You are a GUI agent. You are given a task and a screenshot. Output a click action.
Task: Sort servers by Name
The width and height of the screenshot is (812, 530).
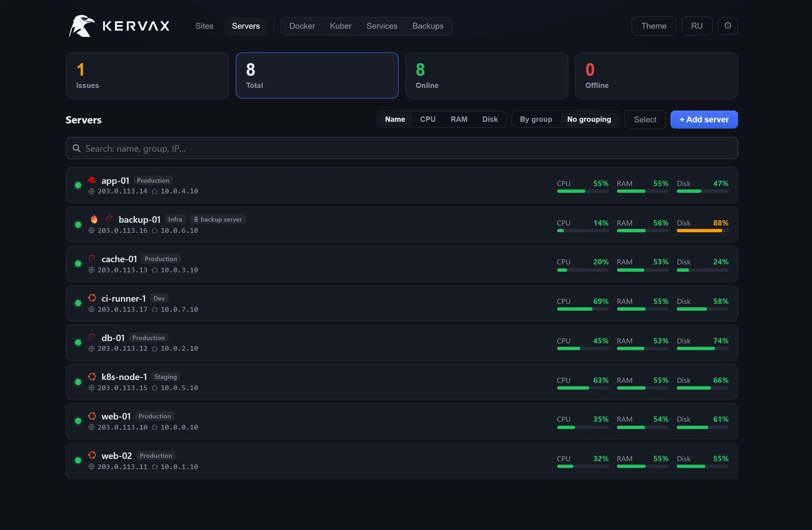[x=395, y=120]
